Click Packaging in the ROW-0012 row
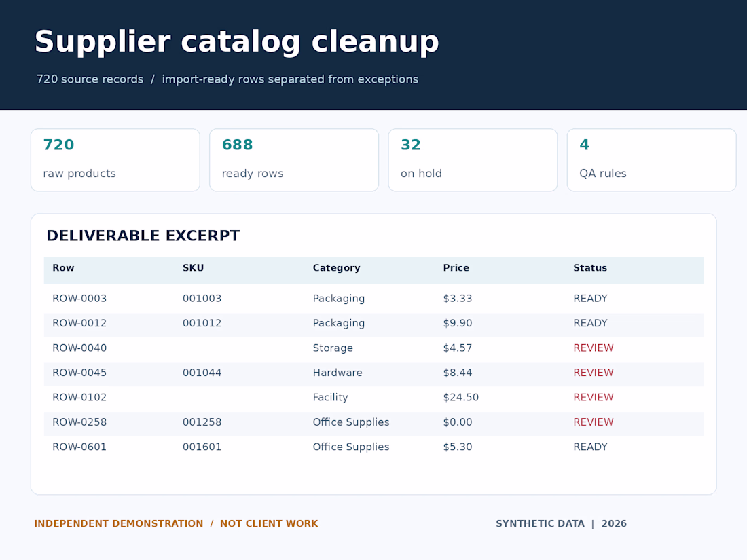Image resolution: width=747 pixels, height=560 pixels. 339,324
